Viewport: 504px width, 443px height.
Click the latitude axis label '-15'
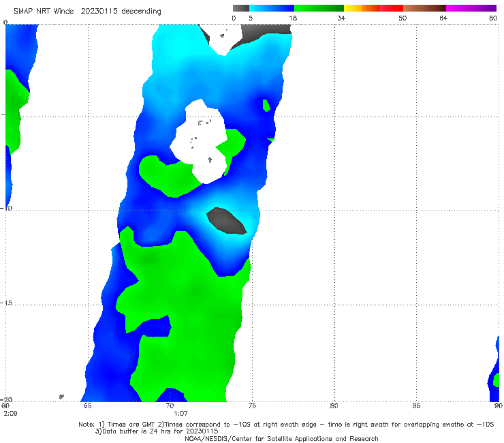tap(6, 303)
